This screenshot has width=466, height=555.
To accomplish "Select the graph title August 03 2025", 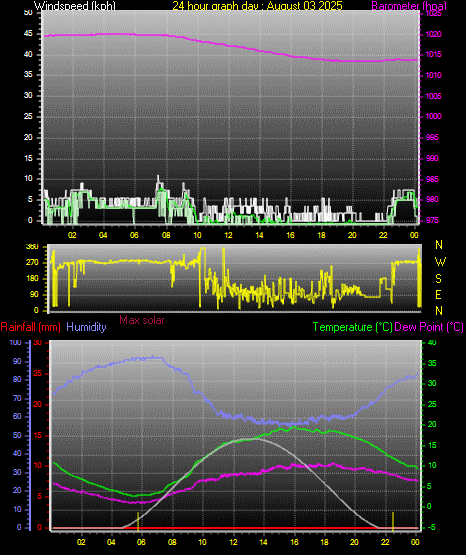I will pos(305,6).
